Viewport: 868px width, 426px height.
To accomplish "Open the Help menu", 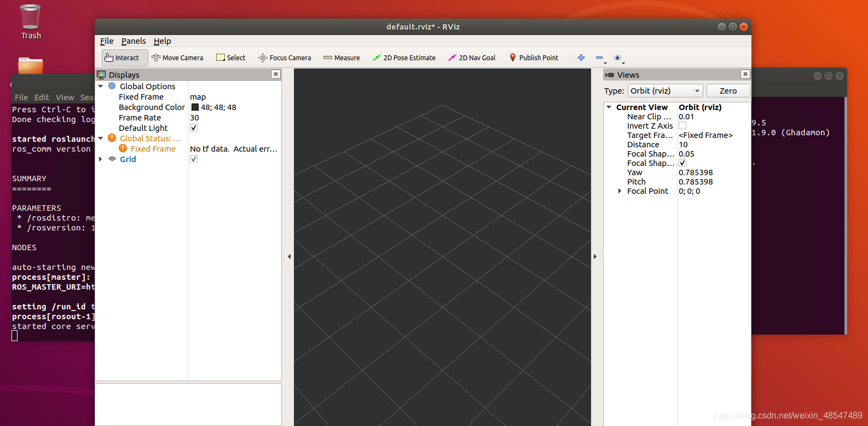I will [162, 41].
